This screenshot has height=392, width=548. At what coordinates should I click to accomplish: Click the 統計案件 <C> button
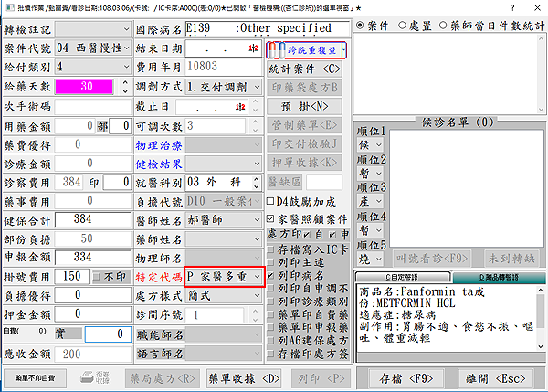tap(306, 68)
